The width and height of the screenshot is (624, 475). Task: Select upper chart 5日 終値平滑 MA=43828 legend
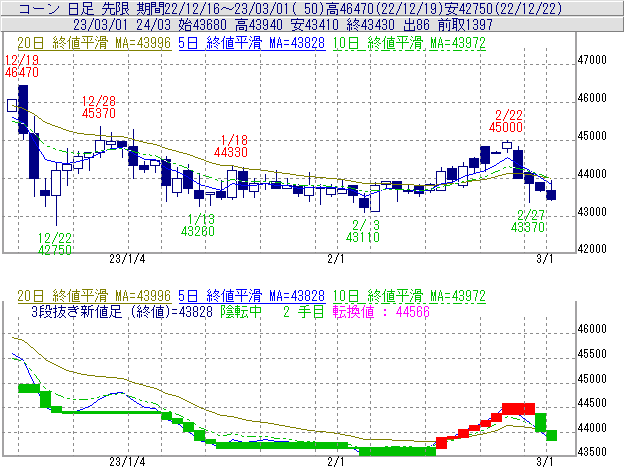pyautogui.click(x=252, y=43)
